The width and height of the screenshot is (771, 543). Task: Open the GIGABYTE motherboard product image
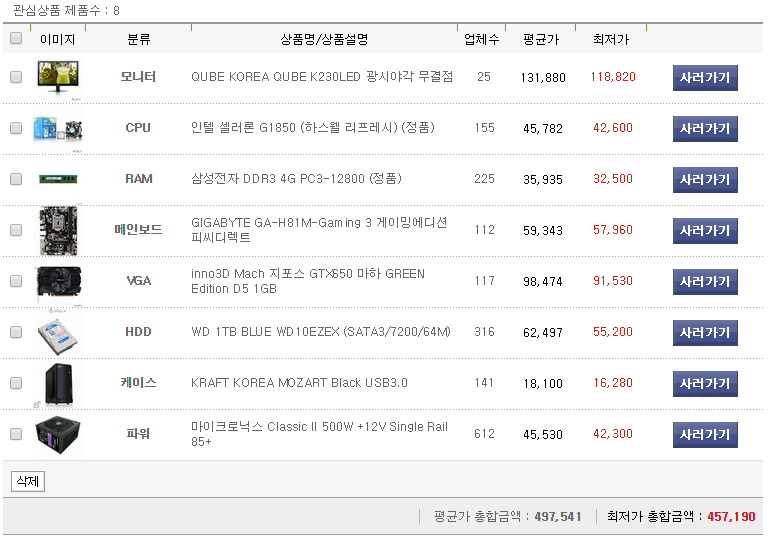57,230
